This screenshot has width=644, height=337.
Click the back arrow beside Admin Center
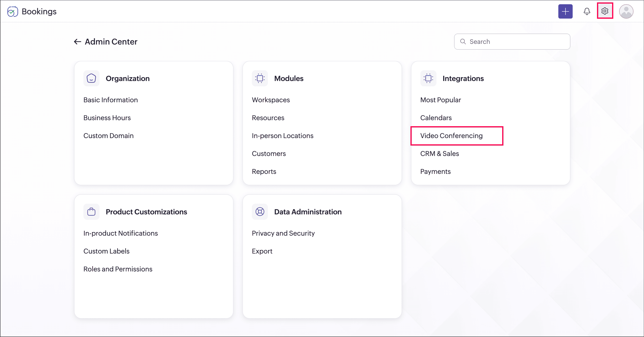tap(77, 42)
